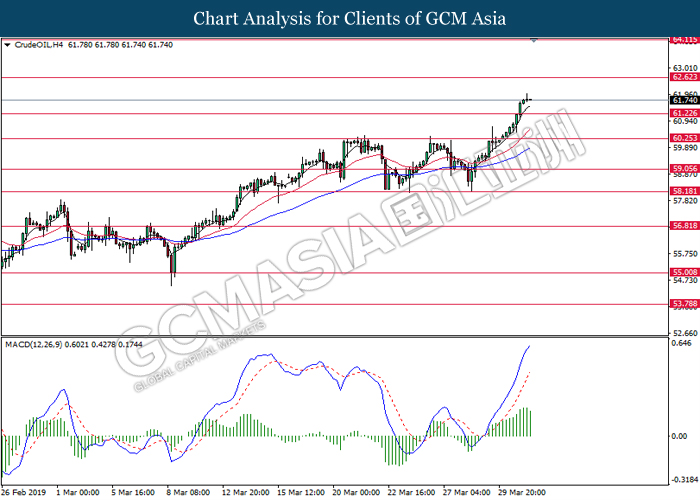Click the 61.226 price level label
Viewport: 700px width, 500px height.
pyautogui.click(x=685, y=113)
